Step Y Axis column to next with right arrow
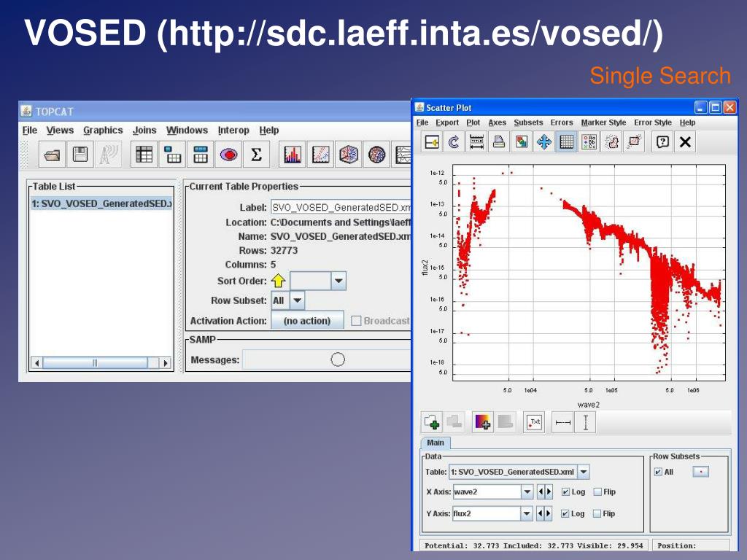747x560 pixels. 549,513
